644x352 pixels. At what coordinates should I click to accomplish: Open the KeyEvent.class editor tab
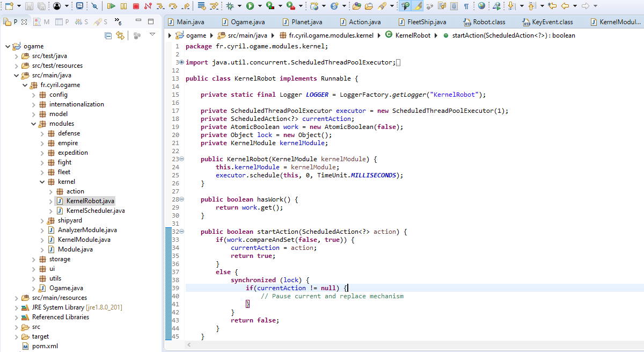tap(547, 22)
